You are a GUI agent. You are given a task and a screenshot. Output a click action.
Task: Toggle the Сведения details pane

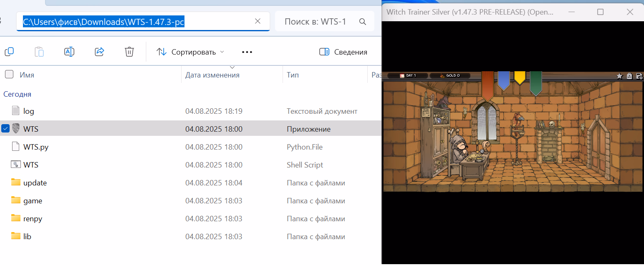(343, 52)
